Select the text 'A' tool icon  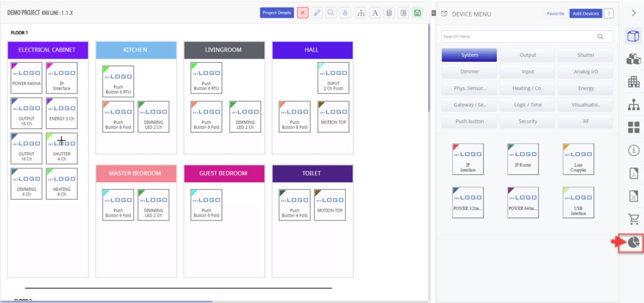[375, 13]
